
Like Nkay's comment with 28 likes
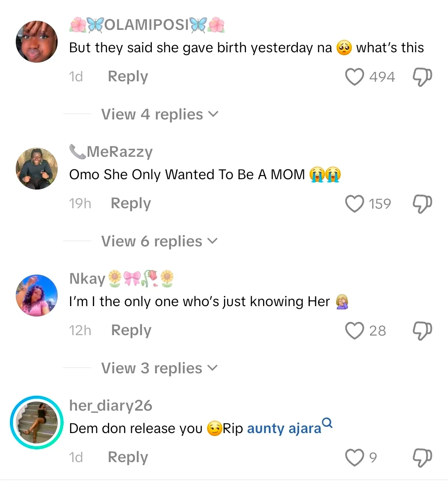tap(355, 331)
